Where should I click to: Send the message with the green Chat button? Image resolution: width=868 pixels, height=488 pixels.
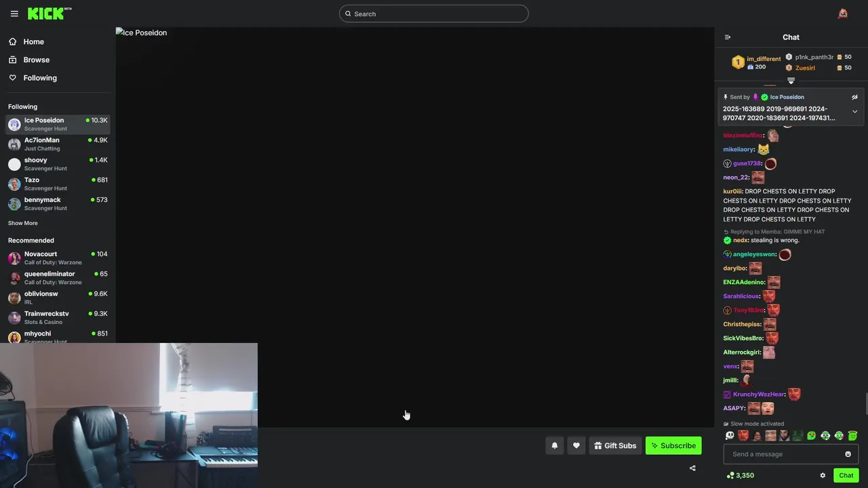pos(846,475)
